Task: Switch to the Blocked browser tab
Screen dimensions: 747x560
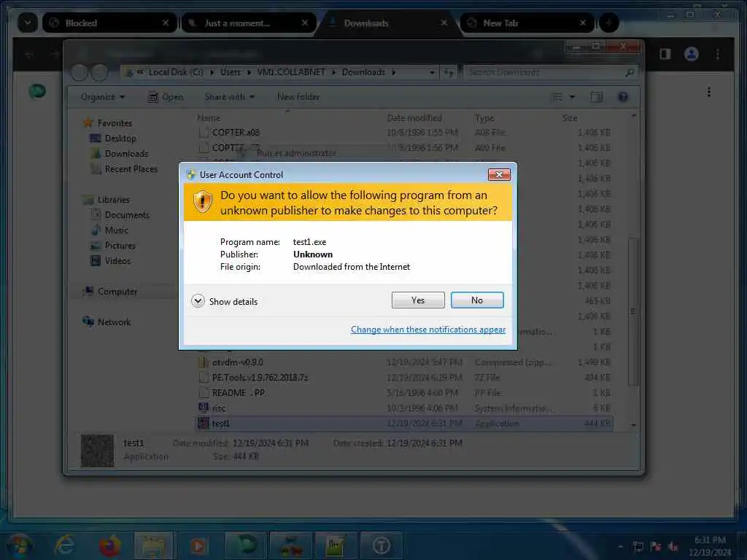Action: (109, 23)
